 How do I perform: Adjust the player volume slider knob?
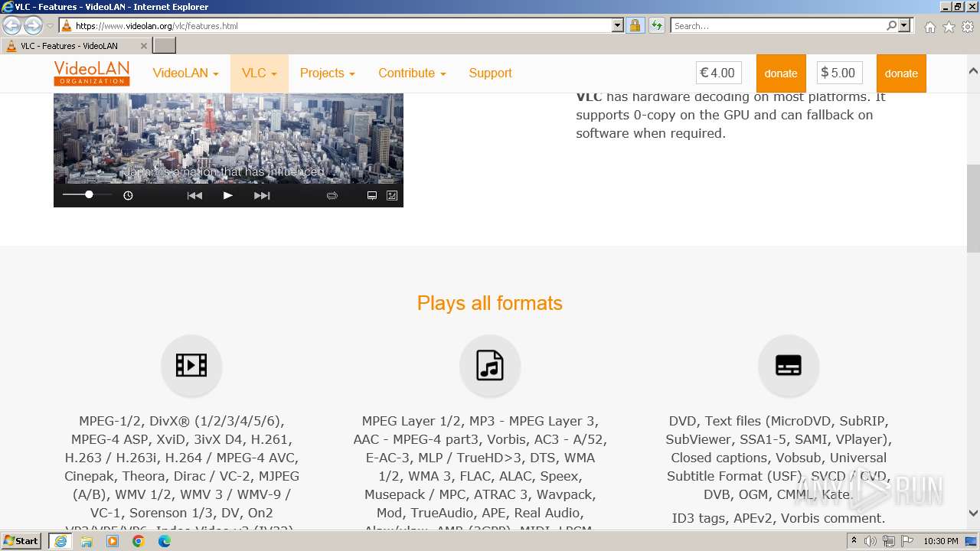pyautogui.click(x=89, y=195)
